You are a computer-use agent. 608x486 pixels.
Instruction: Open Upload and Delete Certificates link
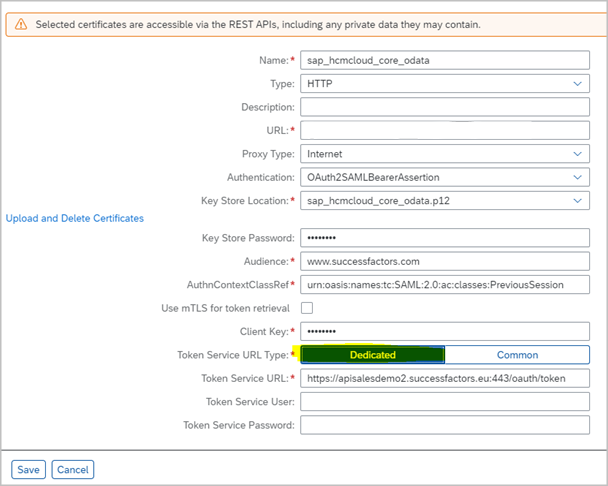click(74, 218)
